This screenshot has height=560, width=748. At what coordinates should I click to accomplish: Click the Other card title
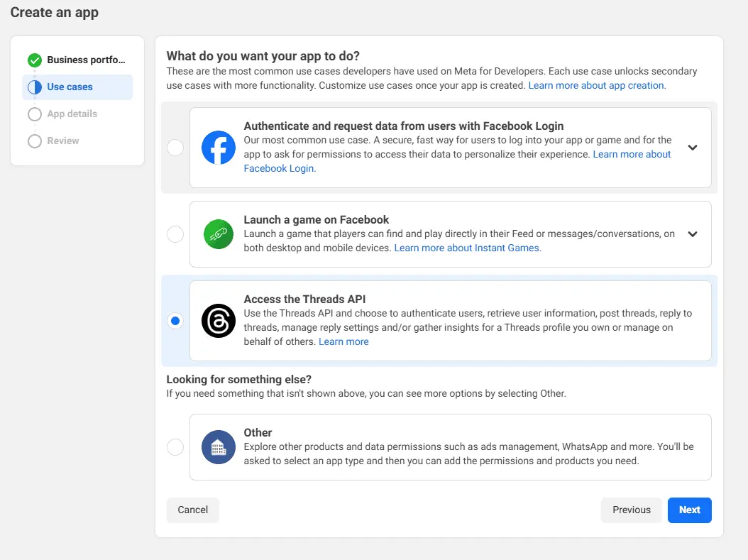(x=258, y=433)
